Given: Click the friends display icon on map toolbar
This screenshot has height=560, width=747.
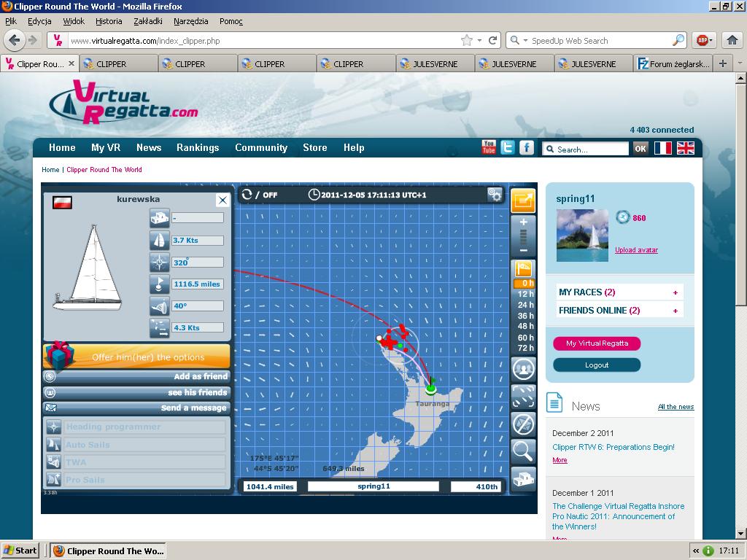Looking at the screenshot, I should click(x=523, y=369).
